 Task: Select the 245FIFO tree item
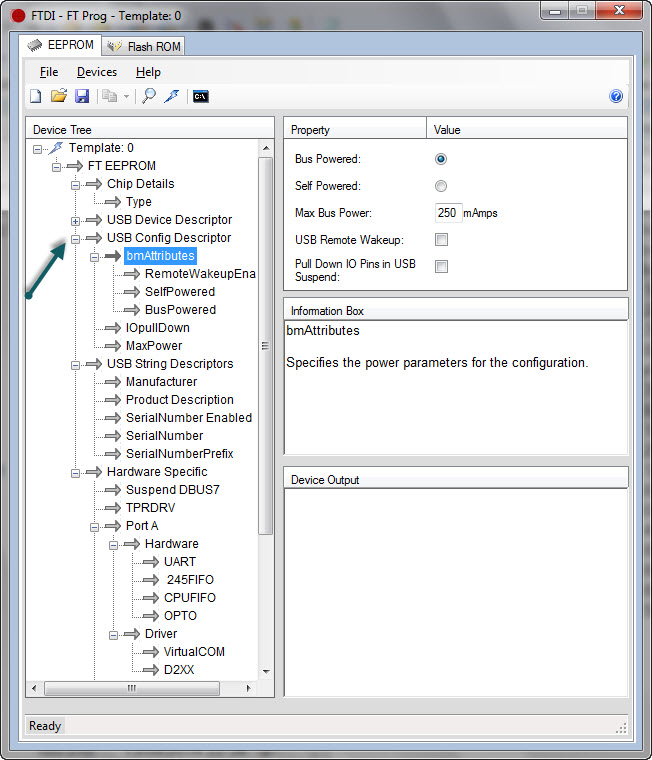[x=190, y=580]
